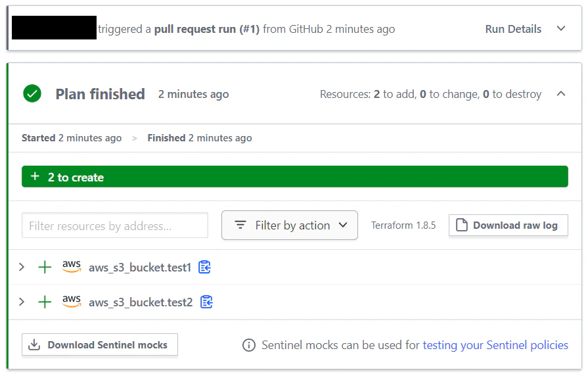Select the aws_s3_bucket.test2 resource name
This screenshot has height=376, width=588.
[x=141, y=302]
